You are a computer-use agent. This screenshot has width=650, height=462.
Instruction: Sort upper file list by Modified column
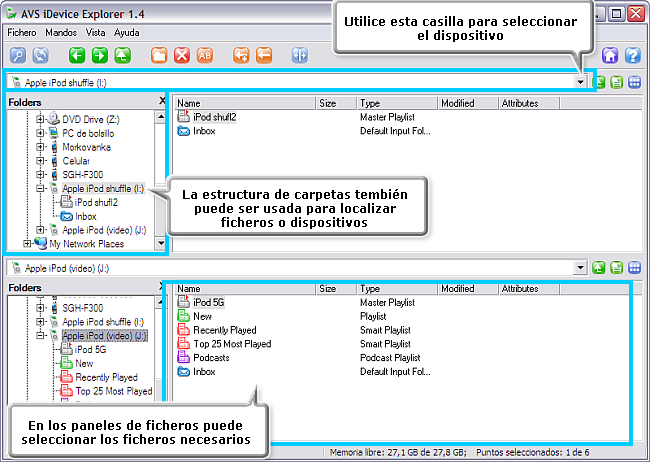click(x=468, y=103)
